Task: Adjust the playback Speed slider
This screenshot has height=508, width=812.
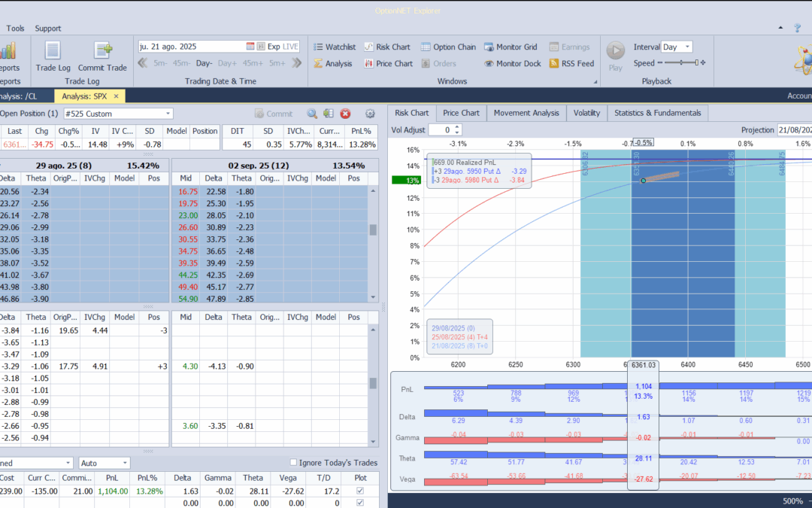Action: (x=681, y=63)
